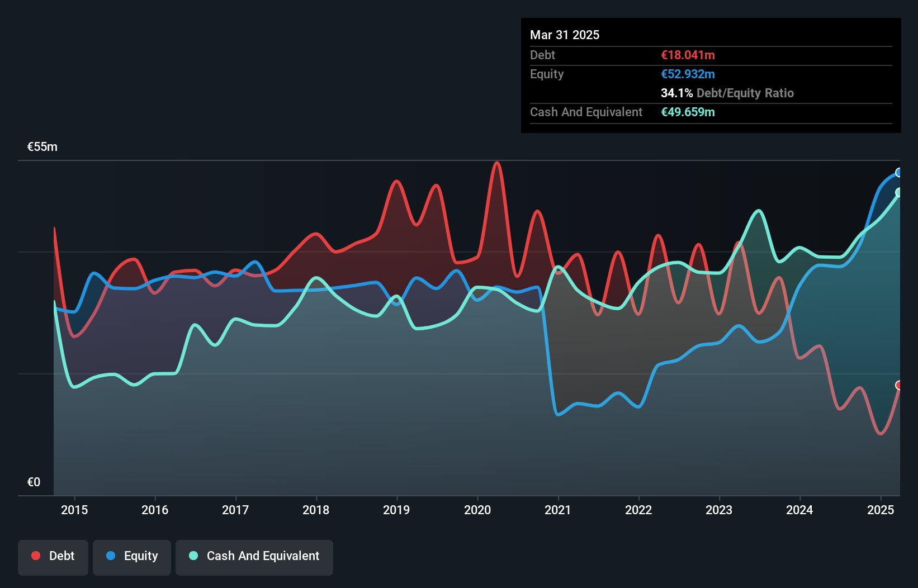
Task: Click the Cash And Equivalent tooltip label
Action: (586, 112)
